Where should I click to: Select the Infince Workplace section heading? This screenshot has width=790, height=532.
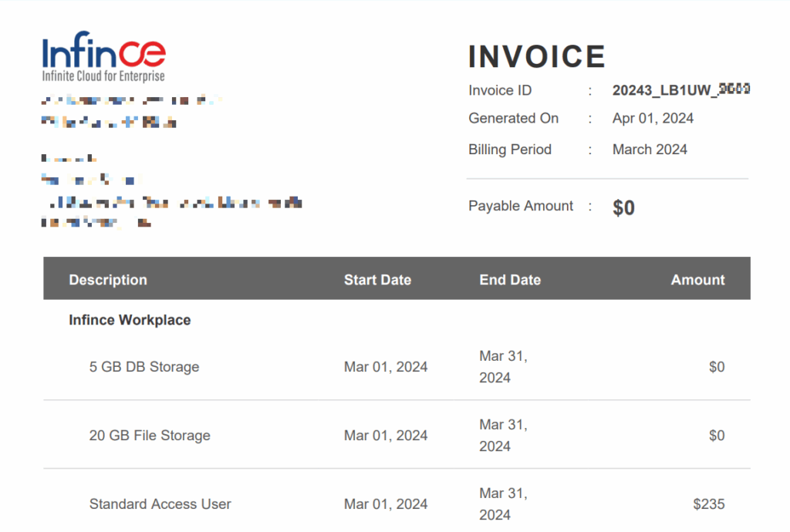tap(130, 320)
